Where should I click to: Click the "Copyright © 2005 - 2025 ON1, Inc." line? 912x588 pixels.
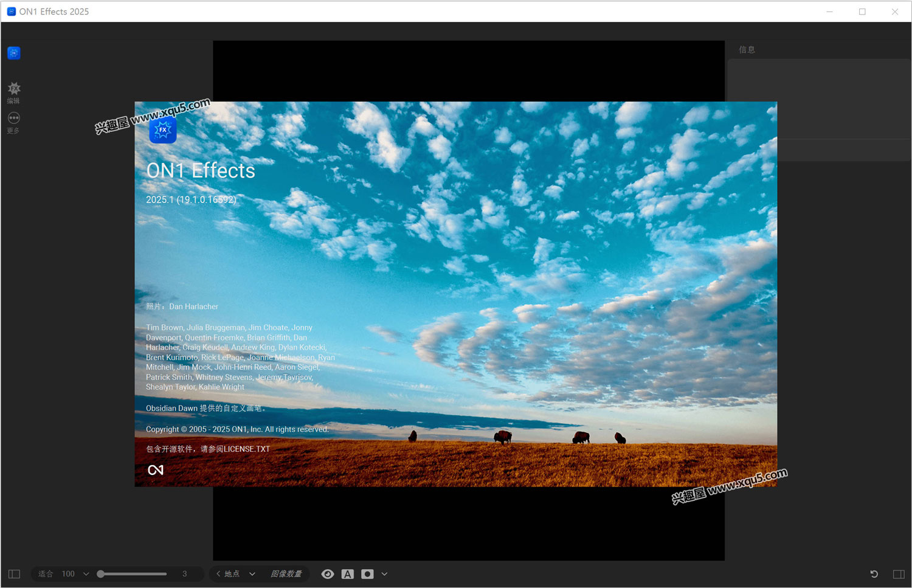pyautogui.click(x=237, y=429)
